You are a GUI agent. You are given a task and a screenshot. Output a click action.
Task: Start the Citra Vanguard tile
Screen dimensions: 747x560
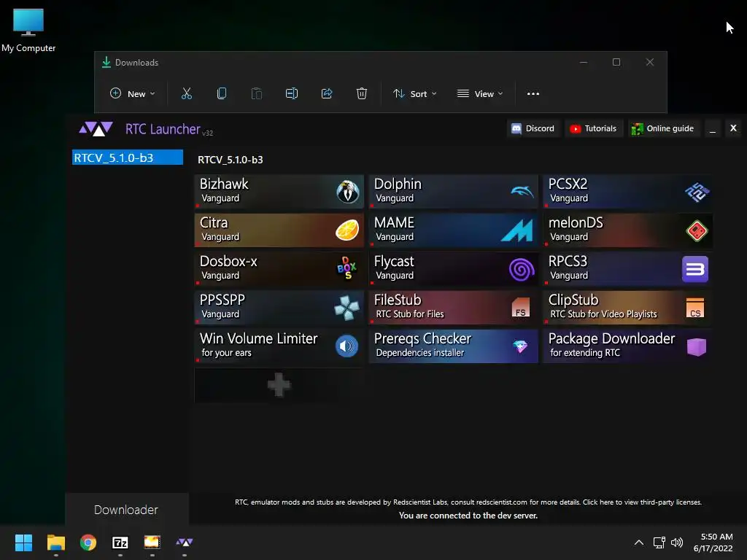(279, 230)
